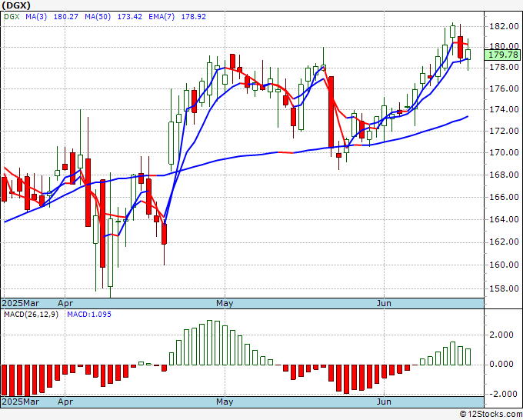The width and height of the screenshot is (523, 420).
Task: Click the 162.00 price axis label
Action: click(504, 242)
